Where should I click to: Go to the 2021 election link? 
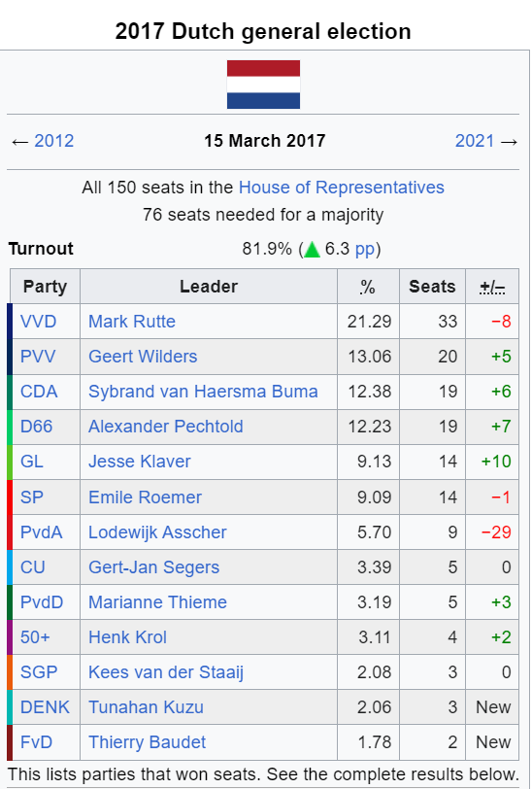tap(474, 140)
